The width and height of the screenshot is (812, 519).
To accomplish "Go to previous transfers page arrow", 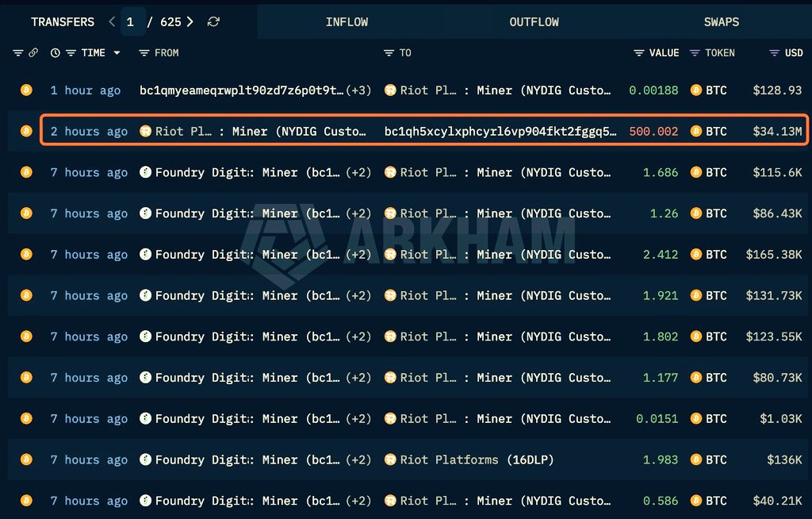I will (112, 21).
